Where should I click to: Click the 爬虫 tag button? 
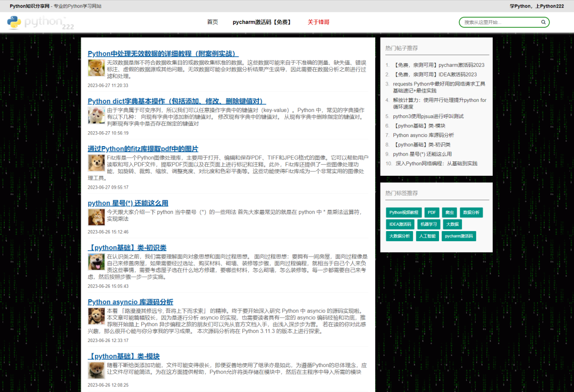tap(449, 212)
